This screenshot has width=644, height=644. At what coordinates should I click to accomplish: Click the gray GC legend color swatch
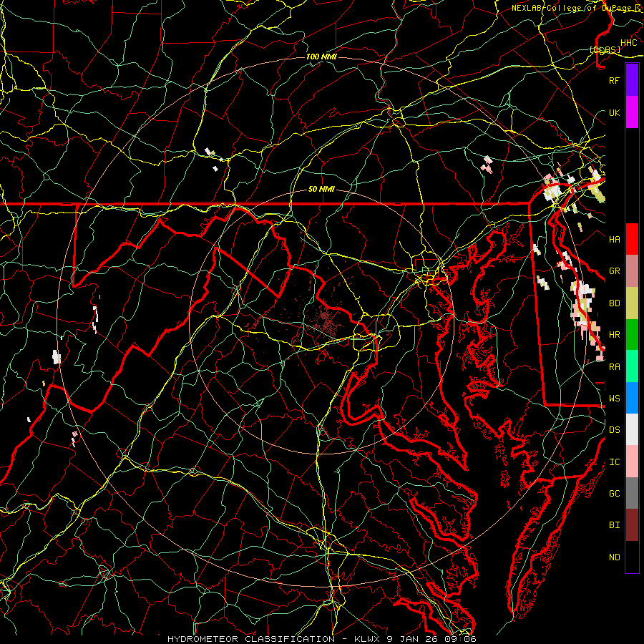coord(632,493)
